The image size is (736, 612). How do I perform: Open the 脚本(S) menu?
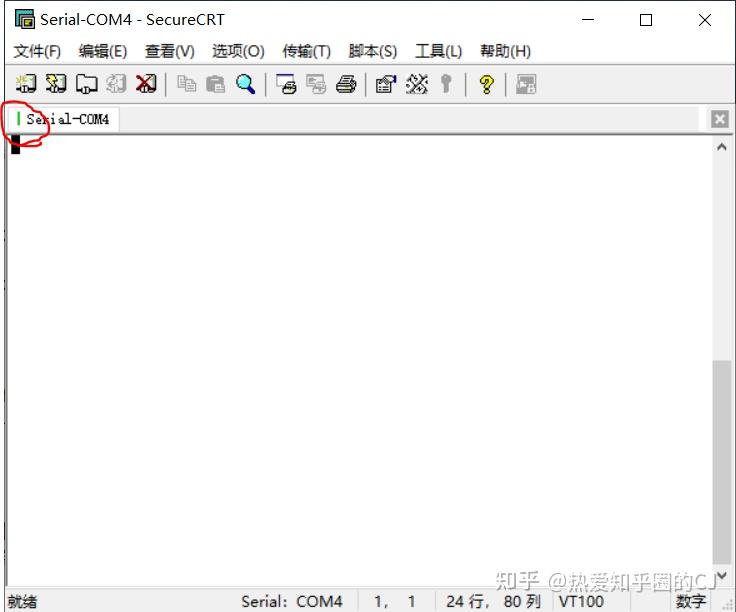(x=373, y=51)
